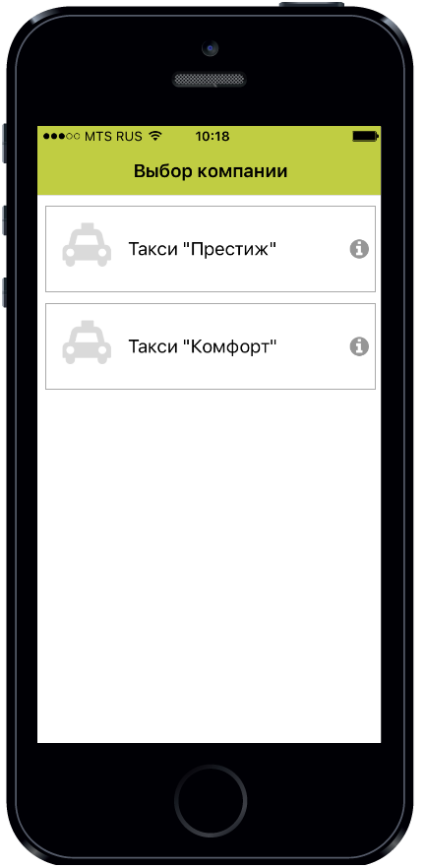This screenshot has width=425, height=868.
Task: Tap the MTS RUS carrier label
Action: [x=113, y=136]
